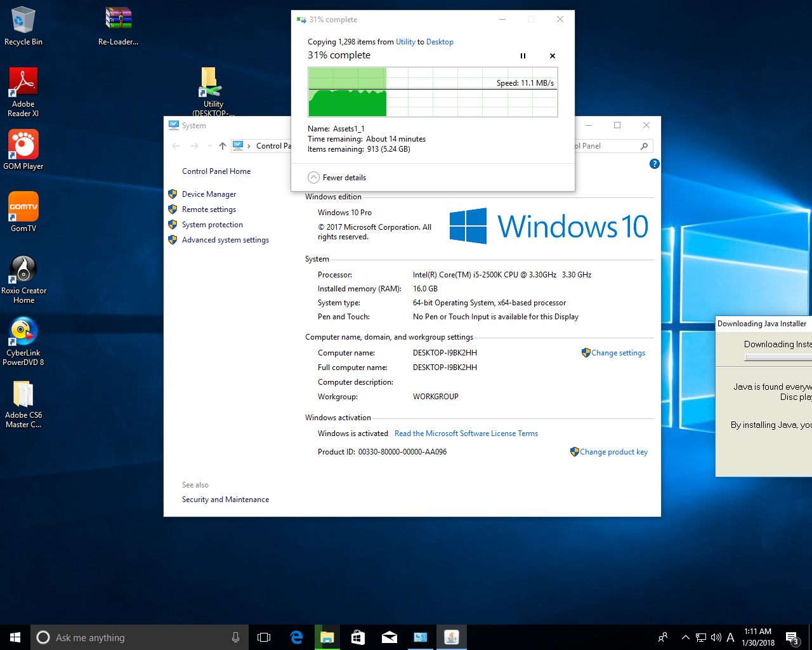Click Change product key
This screenshot has width=812, height=650.
coord(613,452)
